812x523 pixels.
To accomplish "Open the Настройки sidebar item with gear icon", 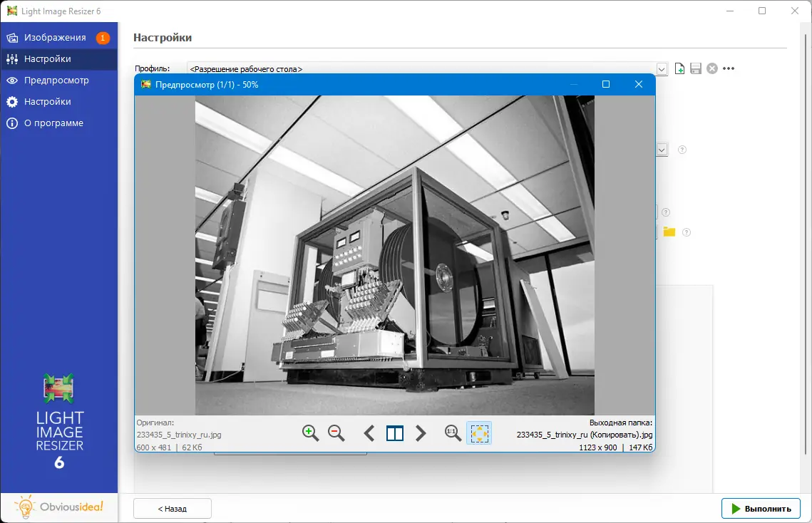I will [58, 101].
